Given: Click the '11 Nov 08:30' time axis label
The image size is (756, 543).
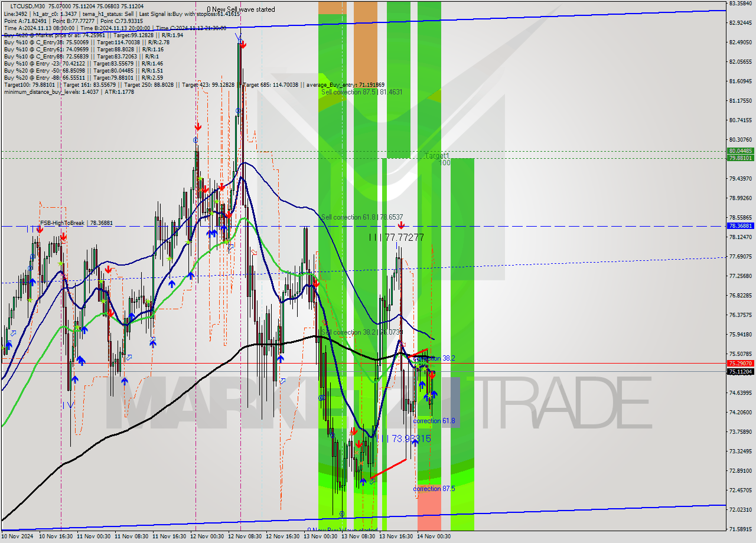Looking at the screenshot, I should (132, 537).
